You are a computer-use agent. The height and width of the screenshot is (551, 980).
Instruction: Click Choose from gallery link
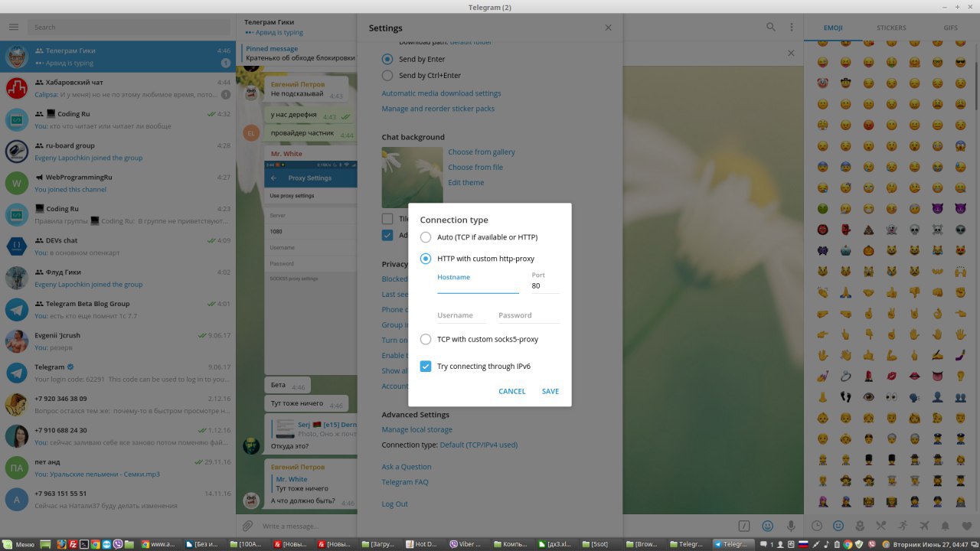[482, 152]
